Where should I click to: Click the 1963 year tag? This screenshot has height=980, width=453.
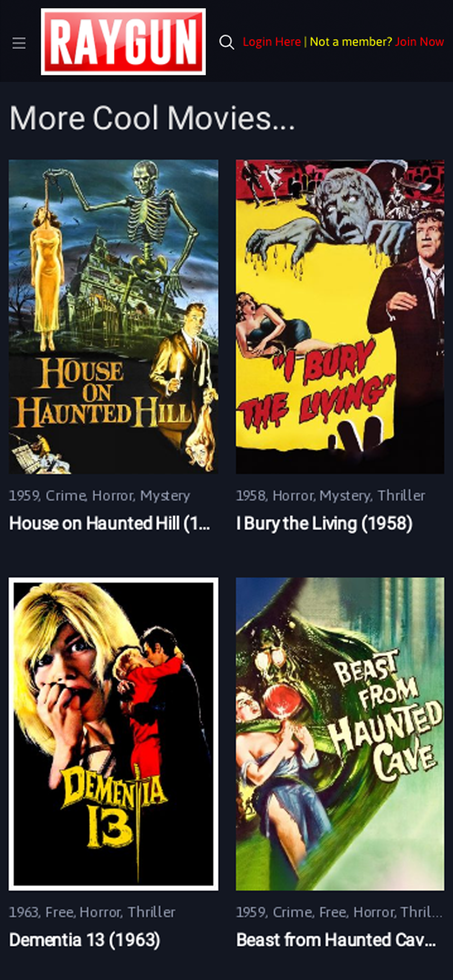[24, 912]
